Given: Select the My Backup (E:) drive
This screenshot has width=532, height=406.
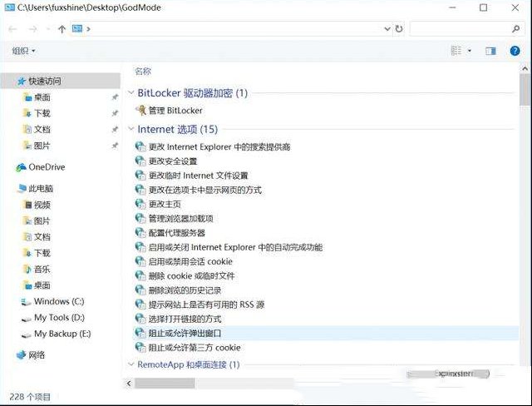Looking at the screenshot, I should [62, 334].
